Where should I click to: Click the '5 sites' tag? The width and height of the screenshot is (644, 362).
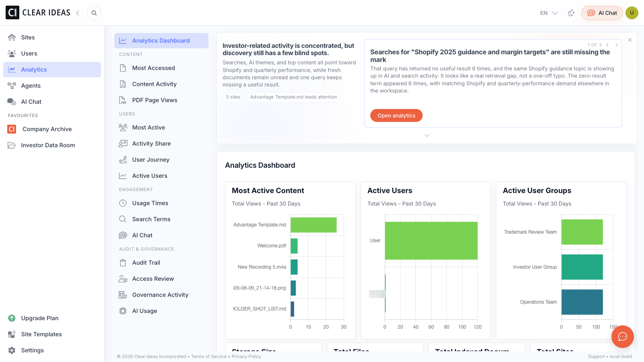tap(233, 97)
